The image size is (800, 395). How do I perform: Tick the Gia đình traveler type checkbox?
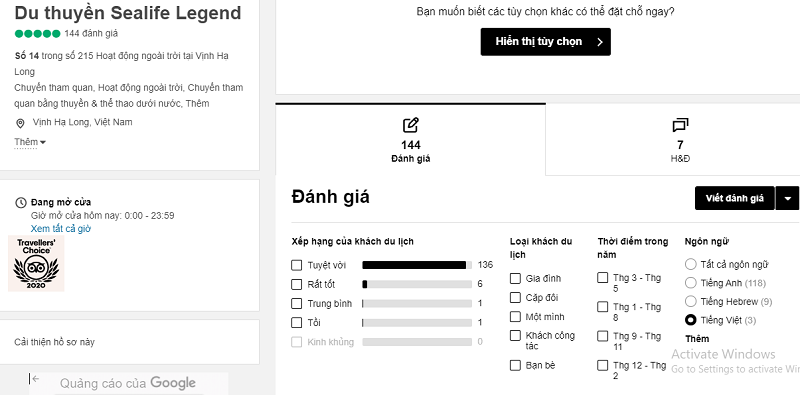515,278
